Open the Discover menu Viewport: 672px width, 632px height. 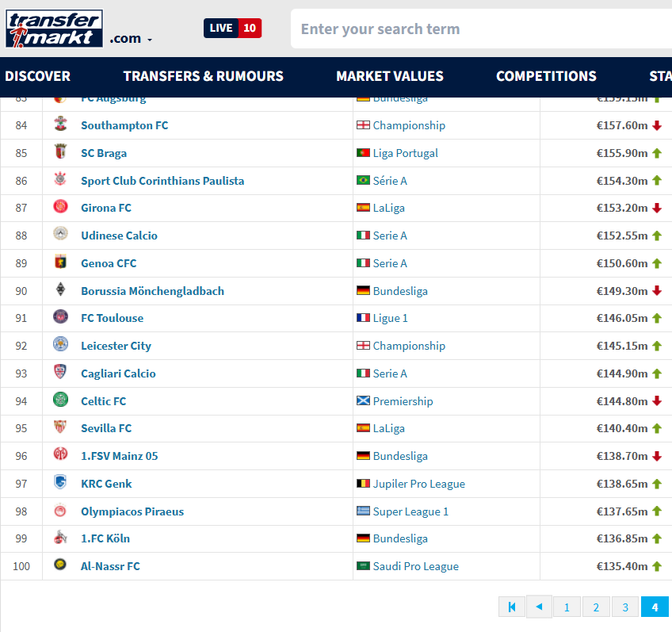[x=37, y=76]
